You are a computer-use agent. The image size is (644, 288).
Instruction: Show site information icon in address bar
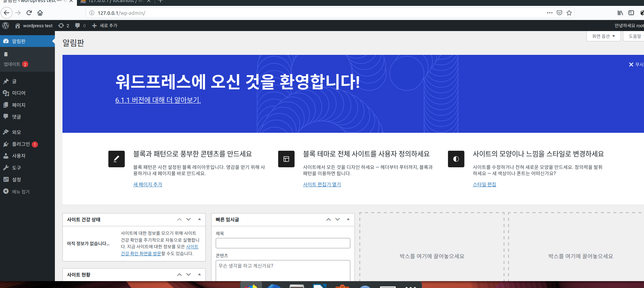[x=92, y=13]
